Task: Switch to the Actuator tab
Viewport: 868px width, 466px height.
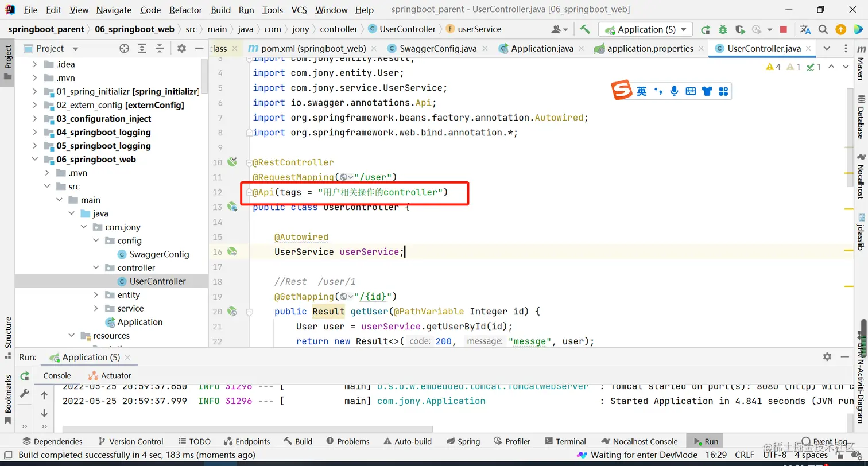Action: (110, 375)
